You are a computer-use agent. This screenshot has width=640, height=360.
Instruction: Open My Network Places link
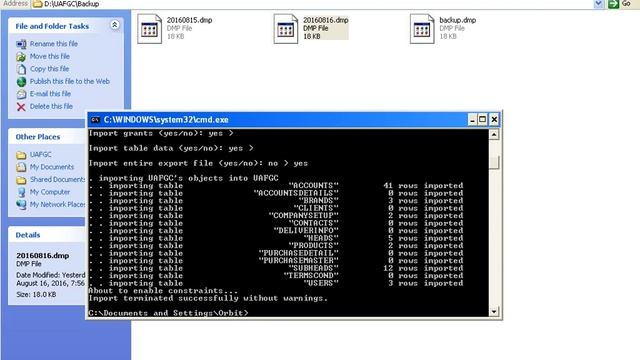(57, 204)
